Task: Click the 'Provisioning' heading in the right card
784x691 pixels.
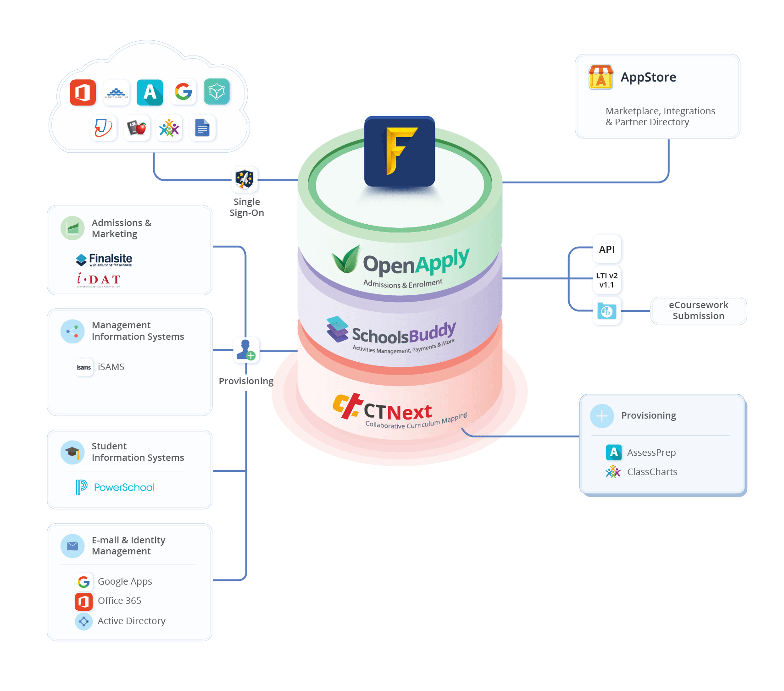Action: (x=649, y=416)
